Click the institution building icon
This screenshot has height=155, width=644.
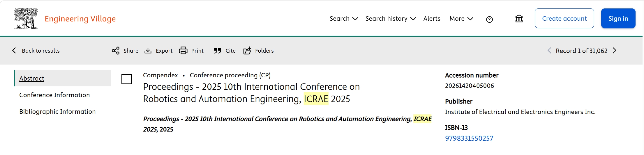coord(519,19)
